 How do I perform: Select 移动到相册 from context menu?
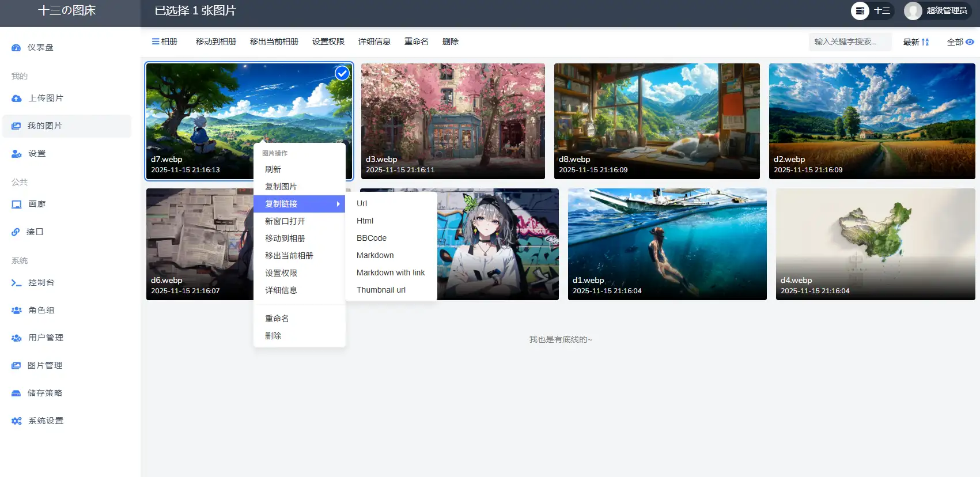tap(300, 238)
